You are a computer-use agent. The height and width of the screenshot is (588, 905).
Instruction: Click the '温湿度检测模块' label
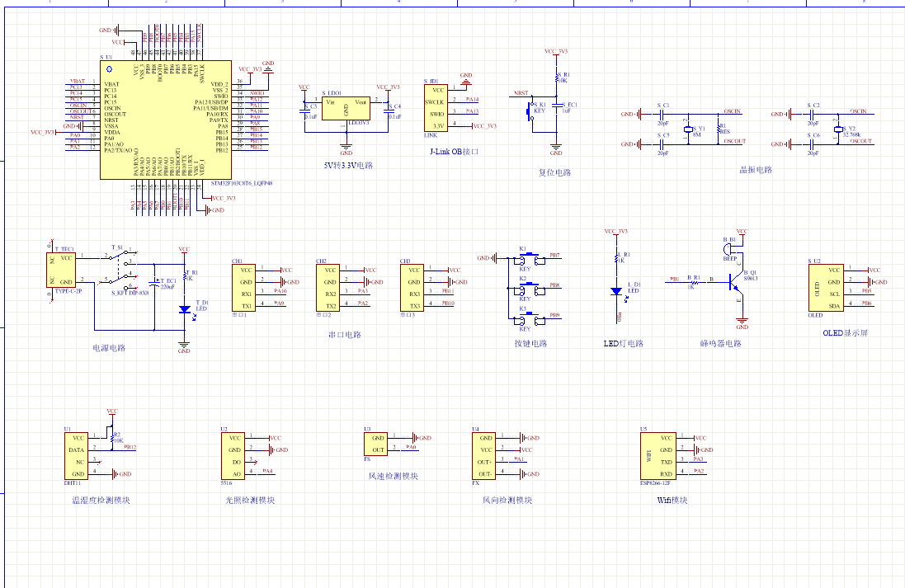pyautogui.click(x=101, y=501)
